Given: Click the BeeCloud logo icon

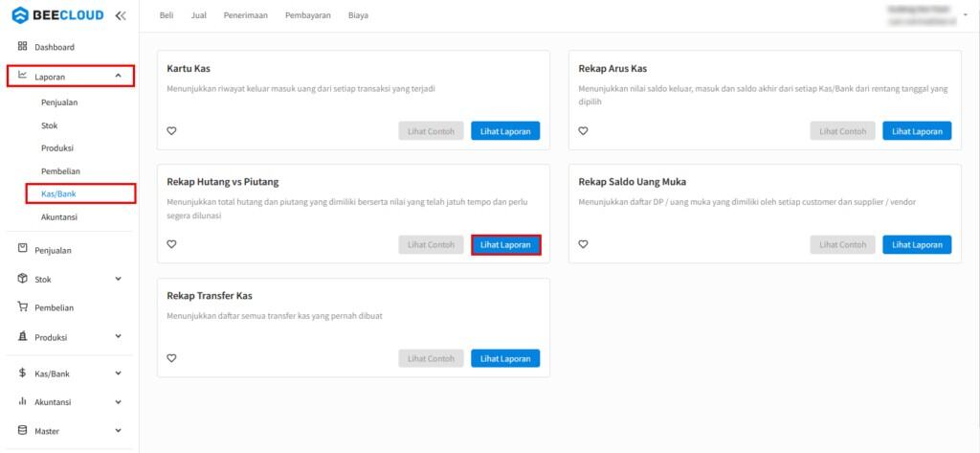Looking at the screenshot, I should point(20,15).
